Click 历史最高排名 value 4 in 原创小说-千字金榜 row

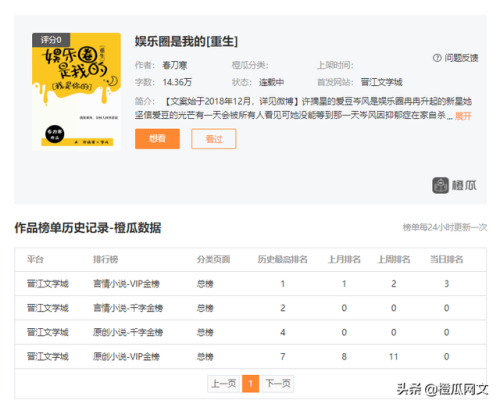coord(283,332)
